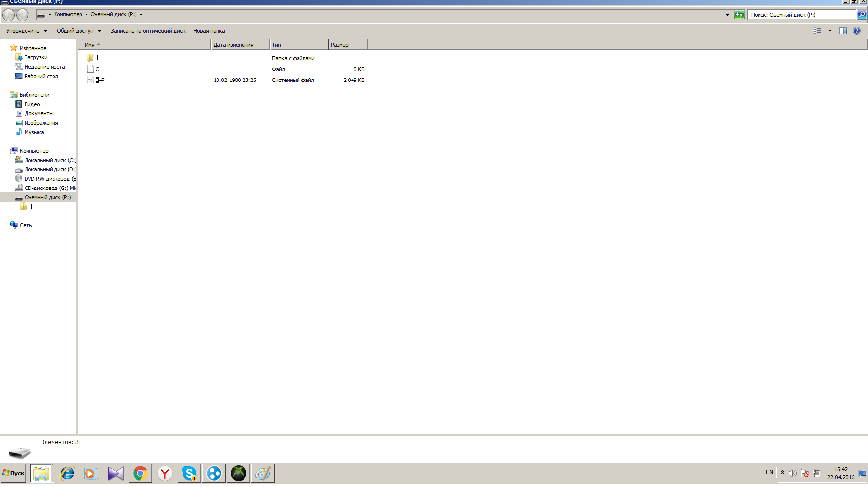Sort by Дата изменения column header
The height and width of the screenshot is (487, 868).
tap(241, 45)
